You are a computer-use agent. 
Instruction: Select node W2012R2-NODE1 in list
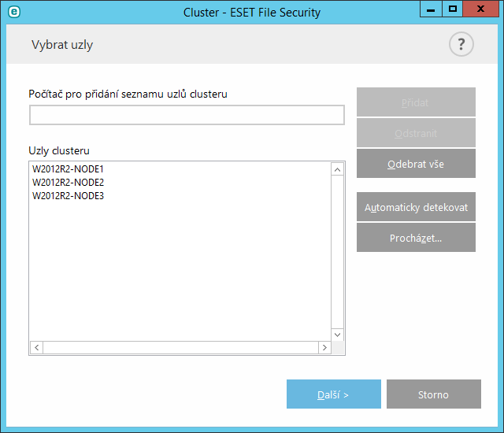(68, 169)
